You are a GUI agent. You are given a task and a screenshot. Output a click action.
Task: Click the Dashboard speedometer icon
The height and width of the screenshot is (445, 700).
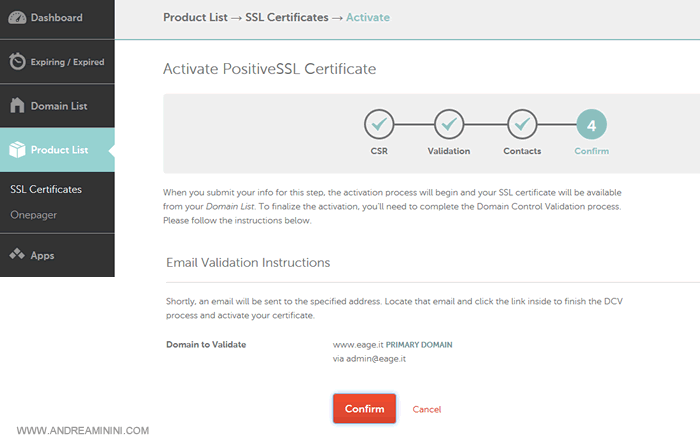pos(17,18)
